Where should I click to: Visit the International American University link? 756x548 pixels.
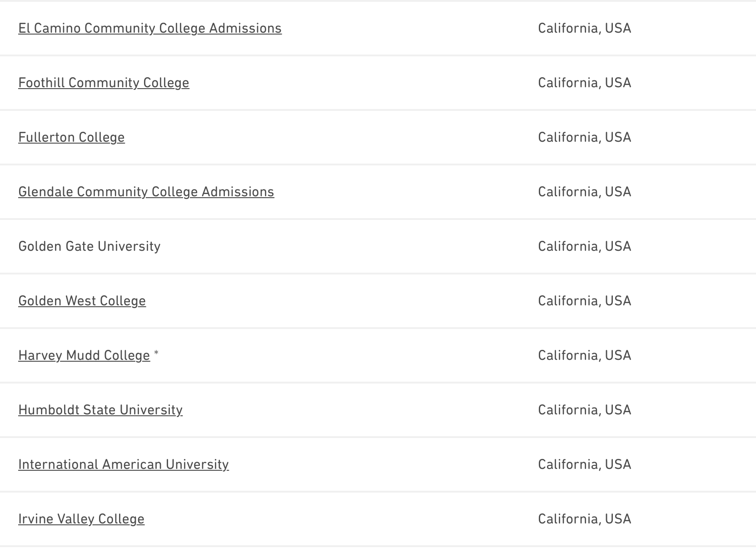[123, 464]
